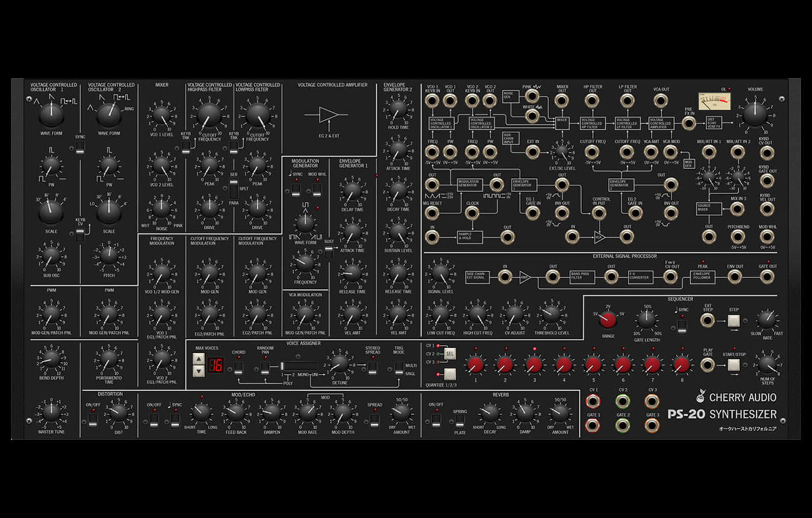Screen dimensions: 812x518
Task: Turn on the DISTORTION on/off switch
Action: (x=92, y=419)
